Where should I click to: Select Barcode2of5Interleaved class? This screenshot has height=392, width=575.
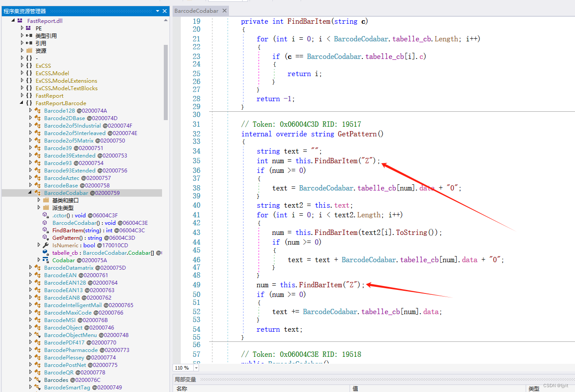[x=91, y=133]
